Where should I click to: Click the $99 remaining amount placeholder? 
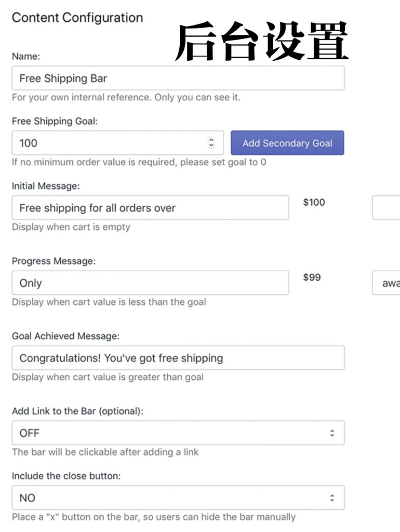[x=312, y=277]
